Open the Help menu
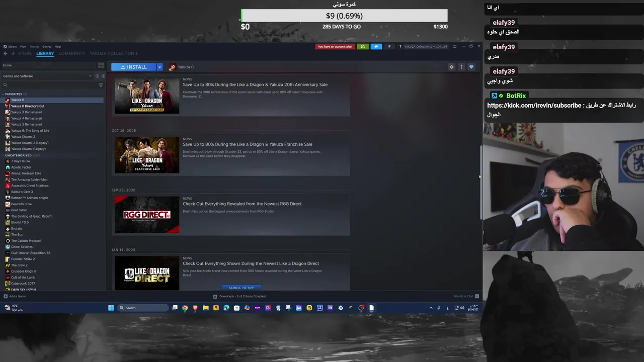 tap(58, 47)
